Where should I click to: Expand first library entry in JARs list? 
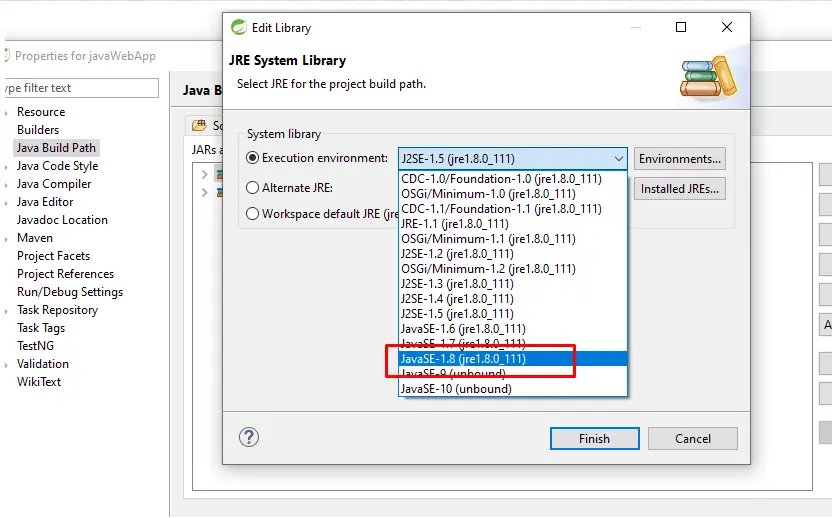point(205,174)
